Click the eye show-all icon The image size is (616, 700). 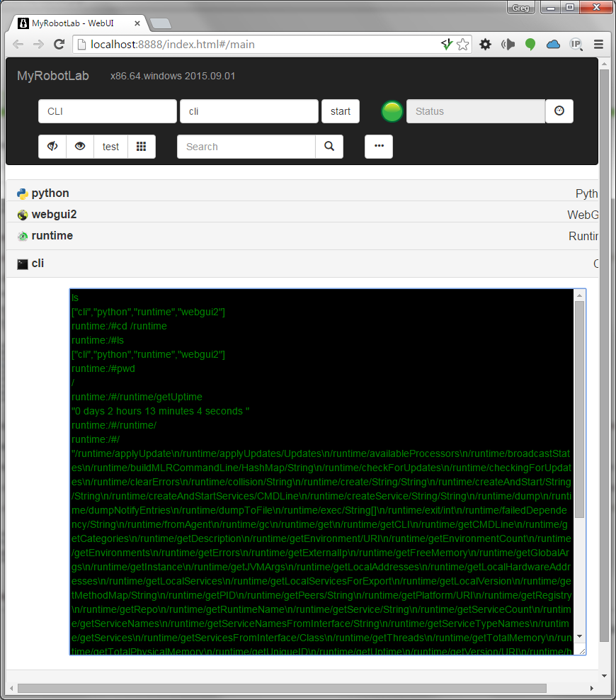pyautogui.click(x=80, y=147)
